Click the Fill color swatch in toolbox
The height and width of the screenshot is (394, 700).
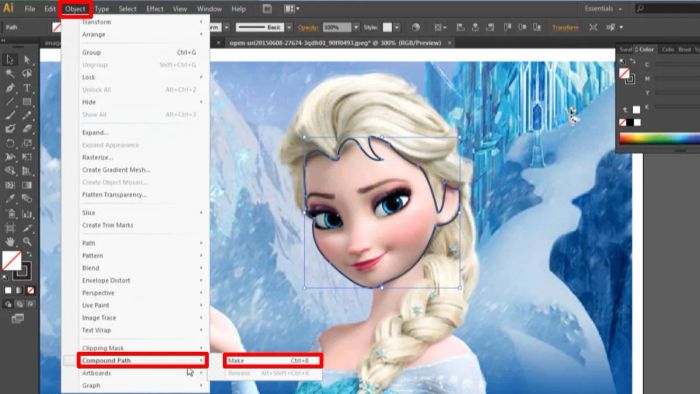pyautogui.click(x=11, y=261)
